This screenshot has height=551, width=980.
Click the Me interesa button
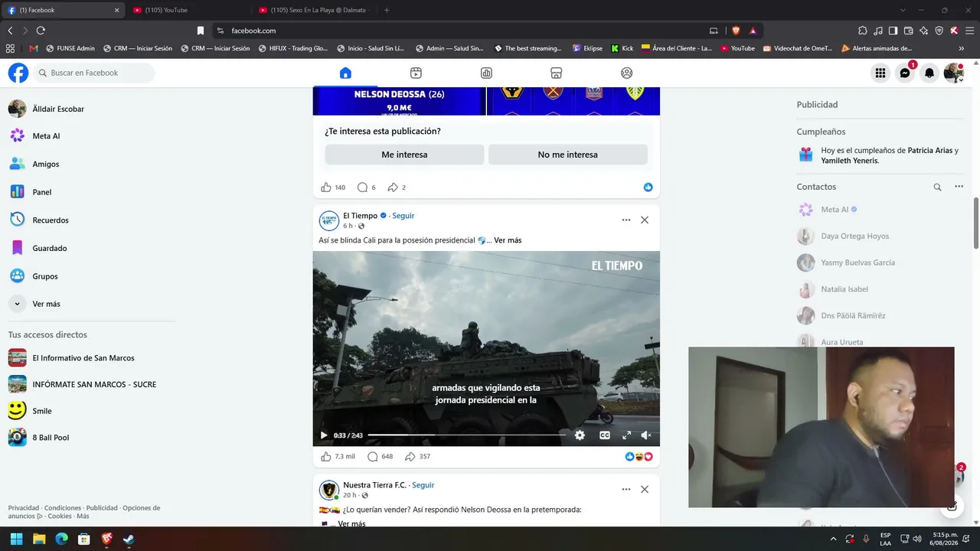[404, 155]
